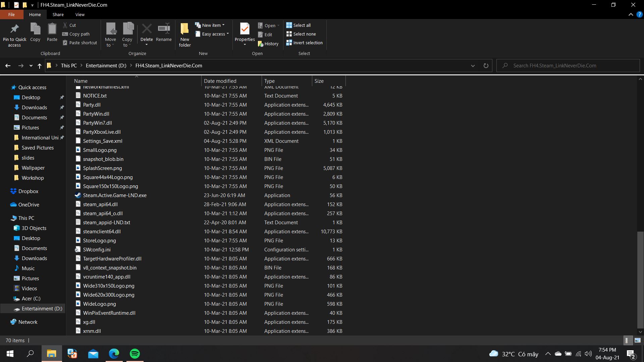Screen dimensions: 644x362
Task: Switch to details view toggle
Action: 627,340
